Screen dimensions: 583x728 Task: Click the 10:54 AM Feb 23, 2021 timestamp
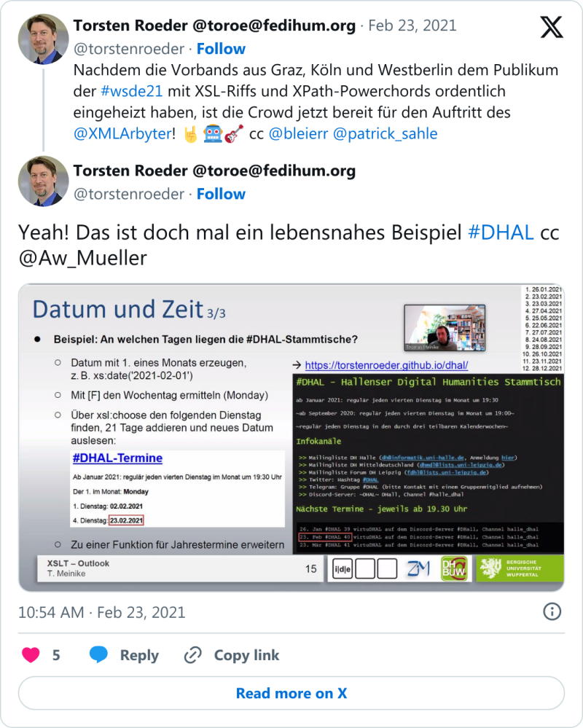click(101, 612)
